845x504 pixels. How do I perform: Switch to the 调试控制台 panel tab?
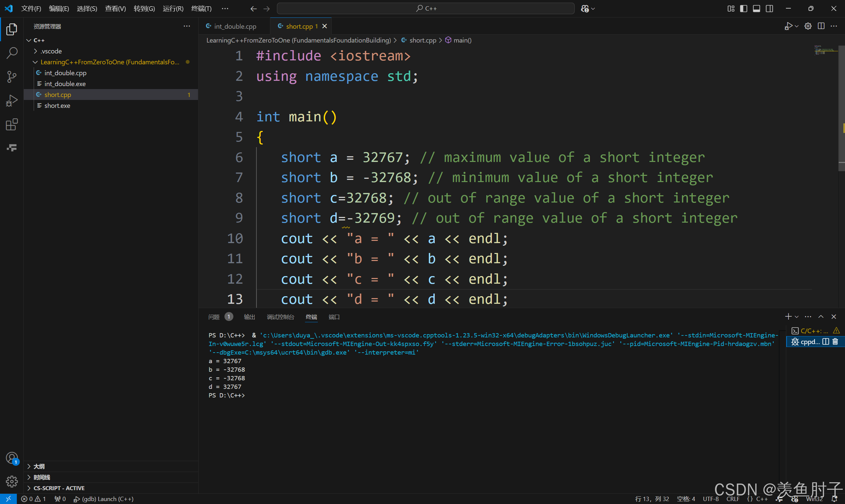pyautogui.click(x=280, y=317)
